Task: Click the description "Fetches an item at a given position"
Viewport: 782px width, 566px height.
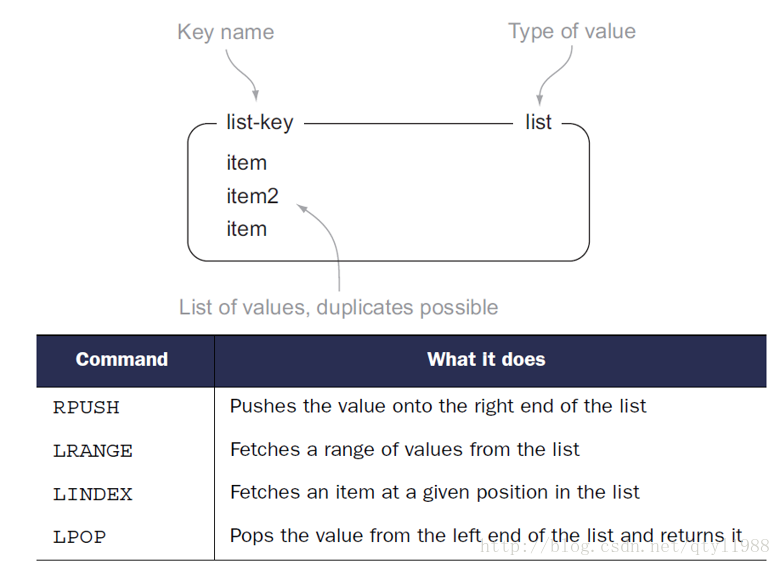Action: click(434, 493)
